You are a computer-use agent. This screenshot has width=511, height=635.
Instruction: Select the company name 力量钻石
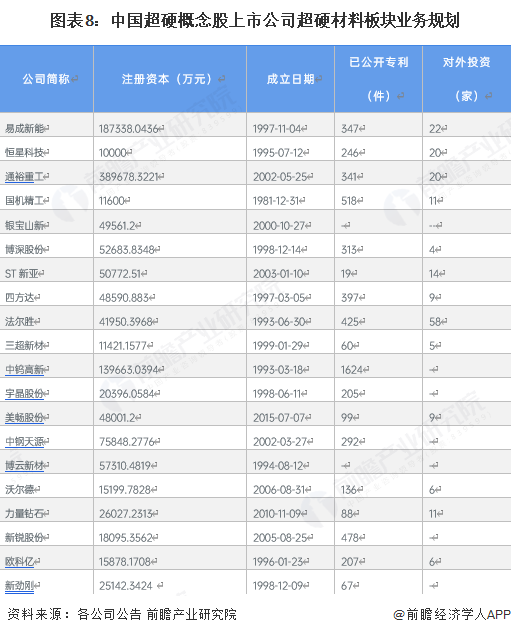tap(24, 514)
